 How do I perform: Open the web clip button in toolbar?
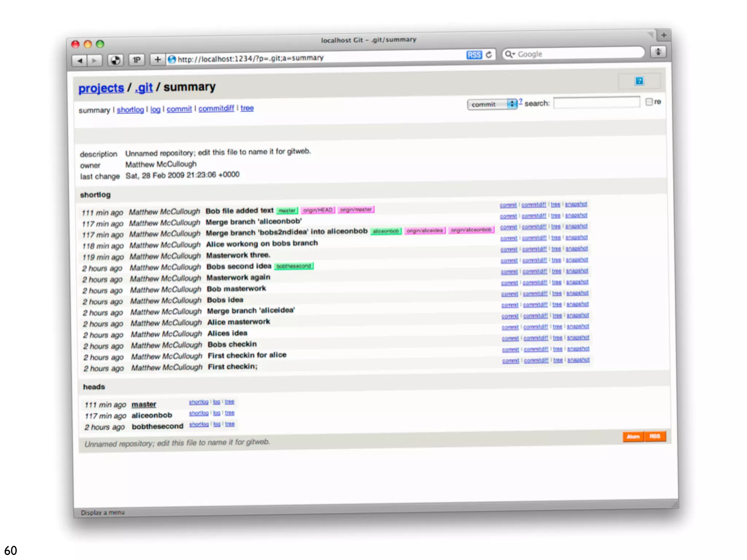tap(115, 60)
